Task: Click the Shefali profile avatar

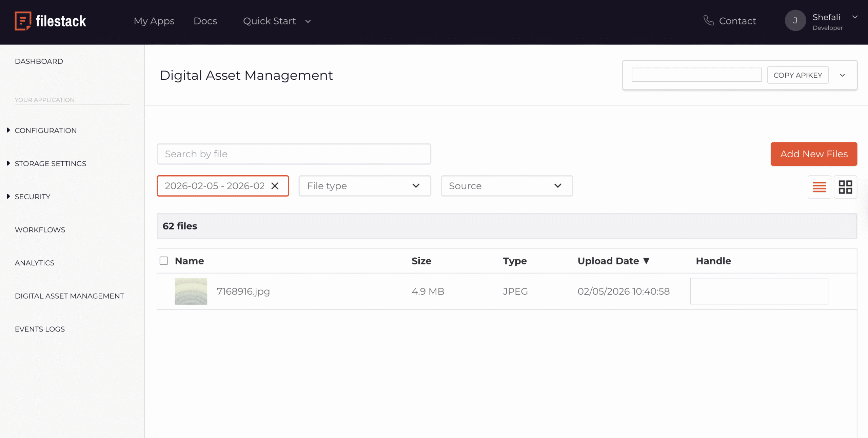Action: (x=795, y=20)
